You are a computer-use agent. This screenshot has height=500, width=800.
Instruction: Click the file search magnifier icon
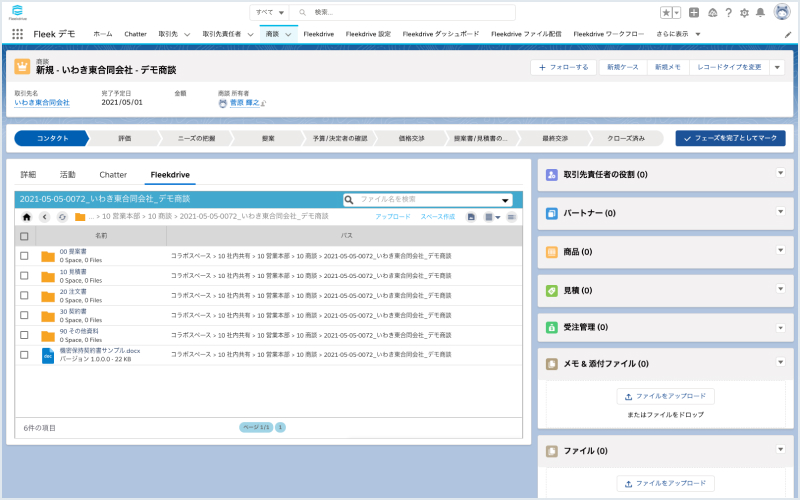pos(349,199)
